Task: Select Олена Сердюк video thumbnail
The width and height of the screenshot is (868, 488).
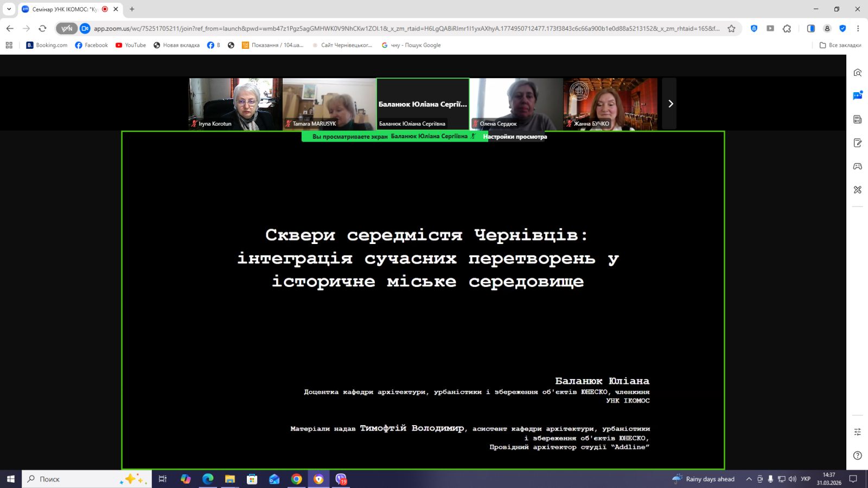Action: [x=516, y=104]
